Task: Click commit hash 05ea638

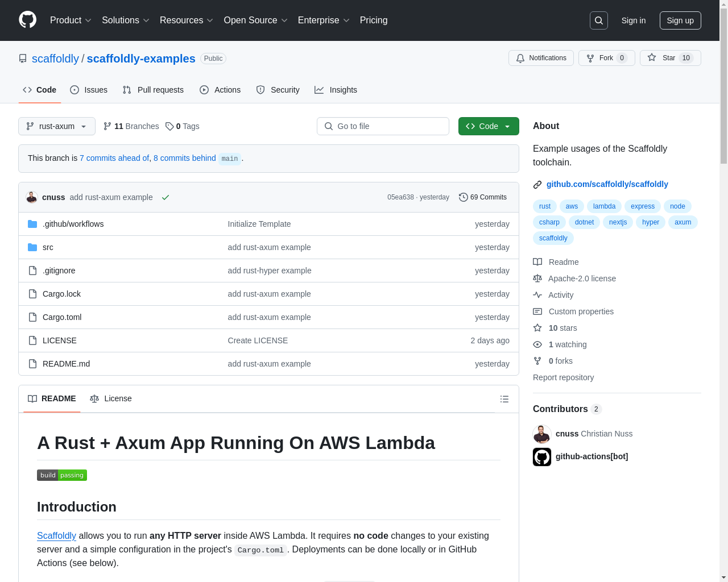Action: point(400,197)
